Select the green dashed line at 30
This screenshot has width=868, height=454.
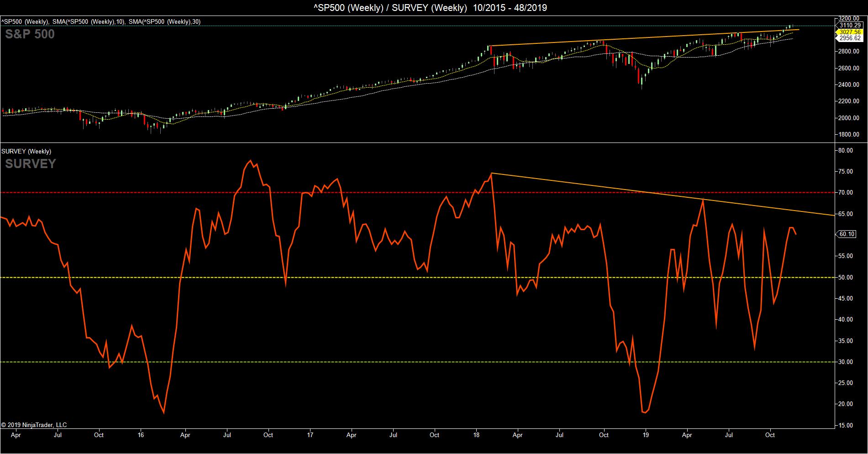pos(417,362)
